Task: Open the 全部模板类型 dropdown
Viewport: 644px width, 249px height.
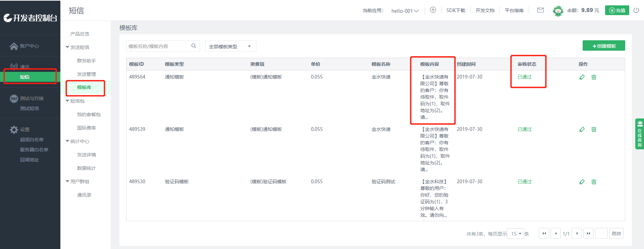Action: click(231, 46)
